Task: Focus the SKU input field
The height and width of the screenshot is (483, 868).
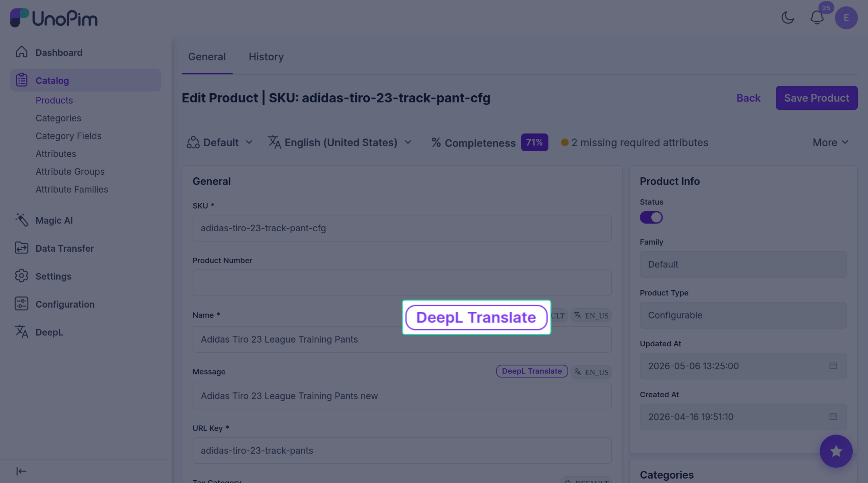Action: click(x=402, y=228)
